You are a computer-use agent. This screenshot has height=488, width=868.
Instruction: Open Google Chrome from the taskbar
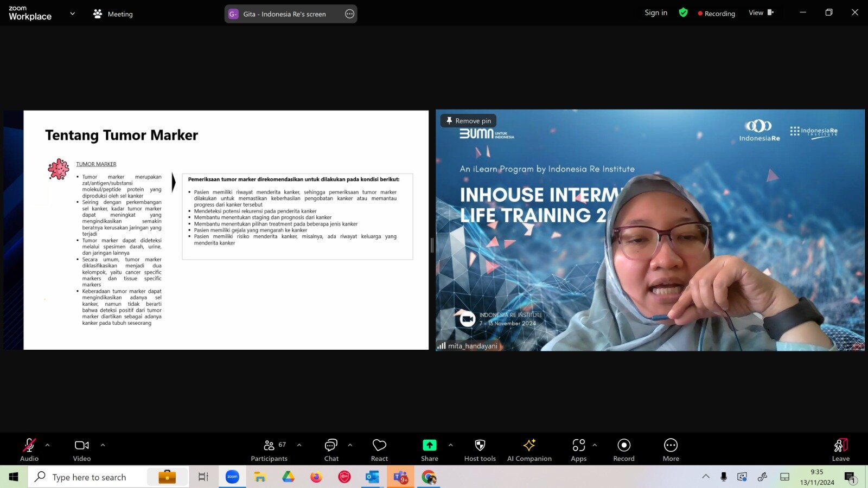click(429, 477)
